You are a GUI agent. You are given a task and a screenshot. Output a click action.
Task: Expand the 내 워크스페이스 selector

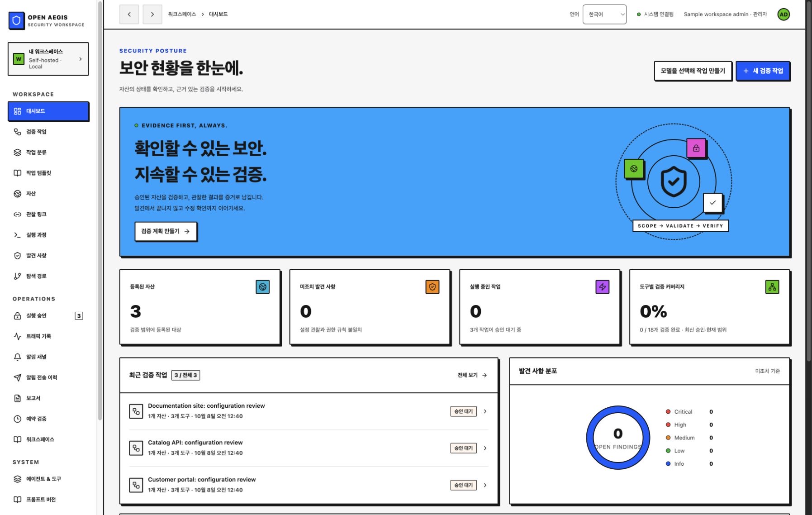[48, 59]
